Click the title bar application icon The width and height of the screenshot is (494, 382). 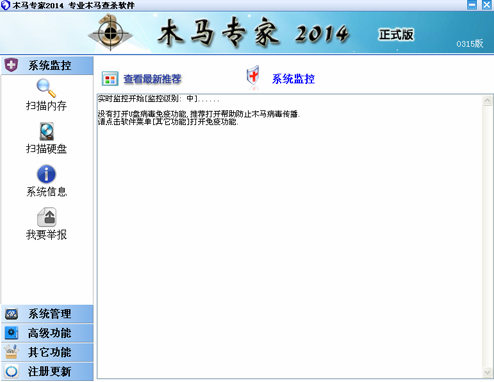click(x=5, y=5)
